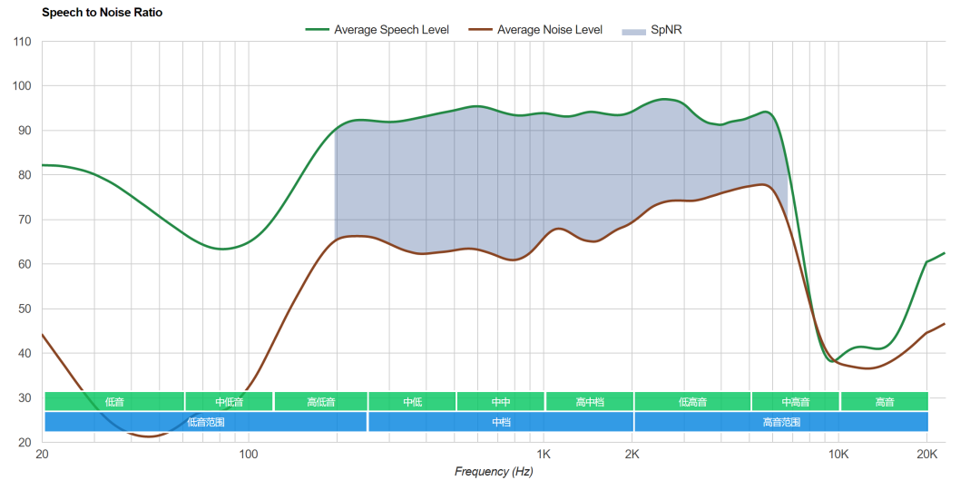The image size is (980, 480).
Task: Choose the 高低音 band segment
Action: tap(320, 401)
